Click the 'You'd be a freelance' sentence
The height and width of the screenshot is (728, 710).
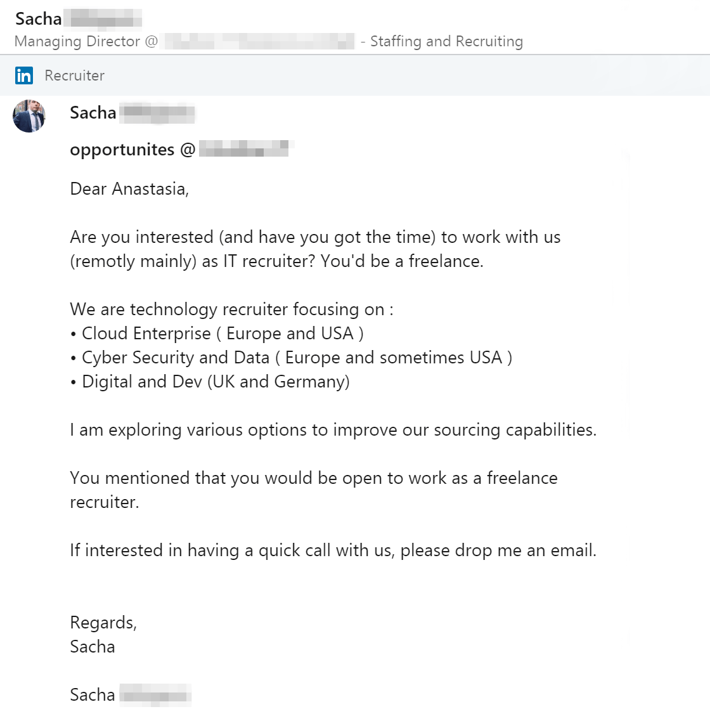tap(402, 261)
